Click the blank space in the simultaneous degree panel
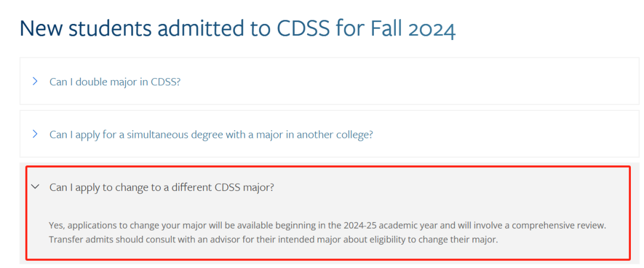This screenshot has width=644, height=268. (x=505, y=134)
